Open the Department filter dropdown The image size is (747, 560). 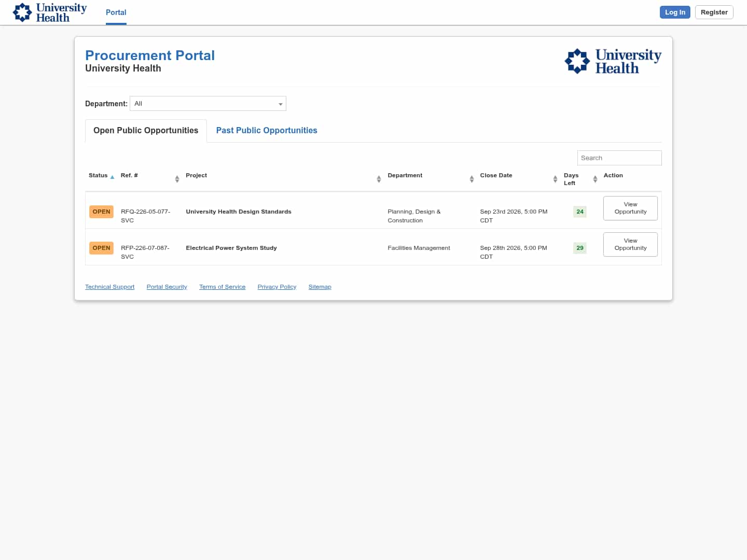(208, 104)
